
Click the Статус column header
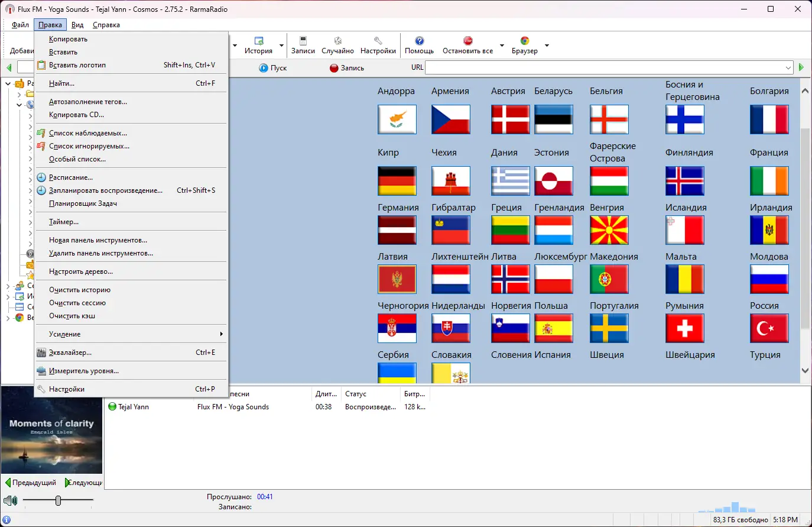coord(371,394)
